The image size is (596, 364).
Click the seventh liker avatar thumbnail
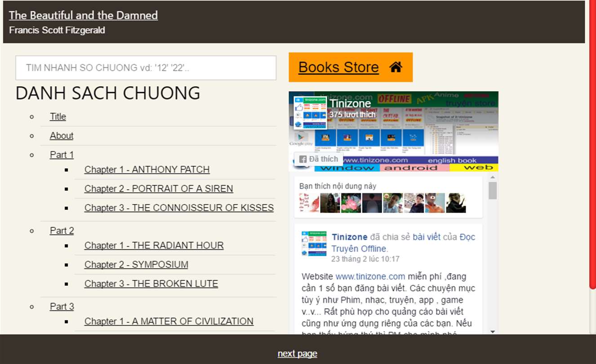(435, 203)
